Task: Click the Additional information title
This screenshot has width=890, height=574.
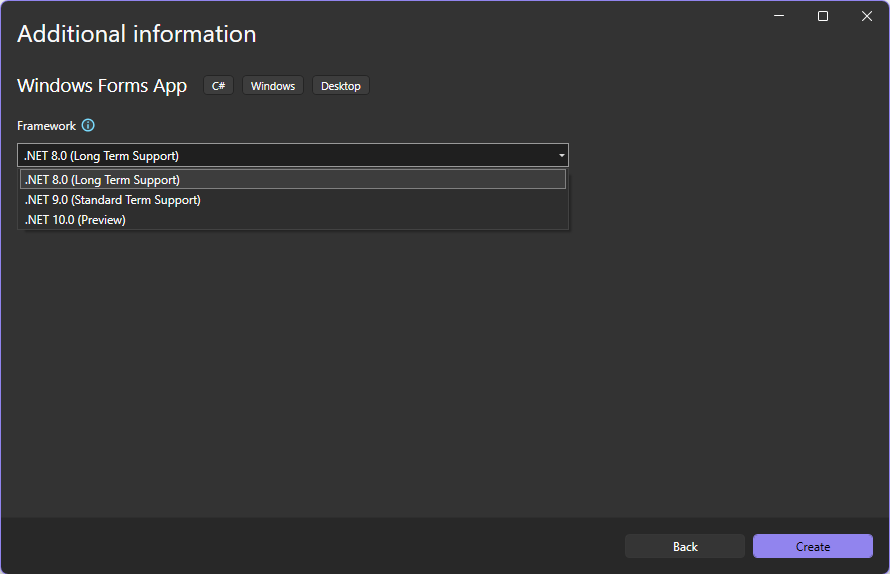Action: coord(137,34)
